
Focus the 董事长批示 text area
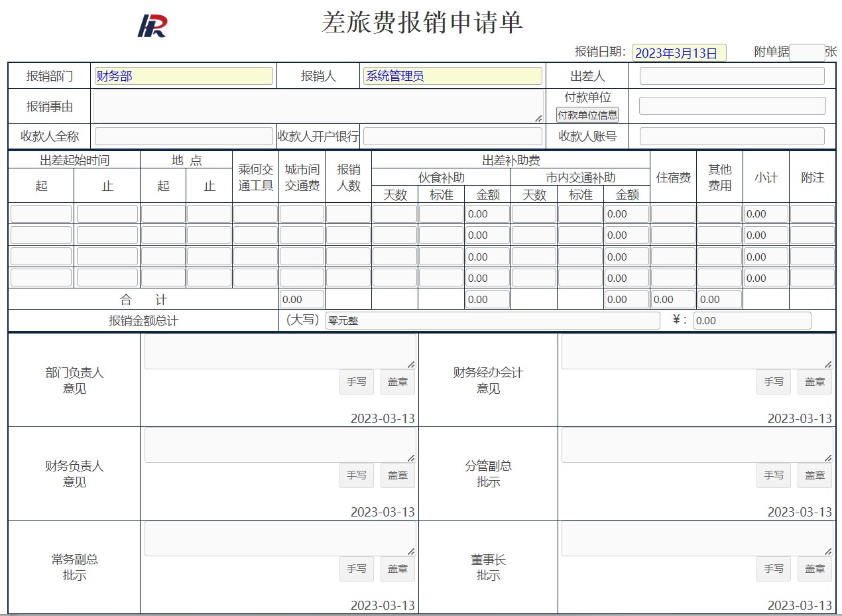[697, 538]
